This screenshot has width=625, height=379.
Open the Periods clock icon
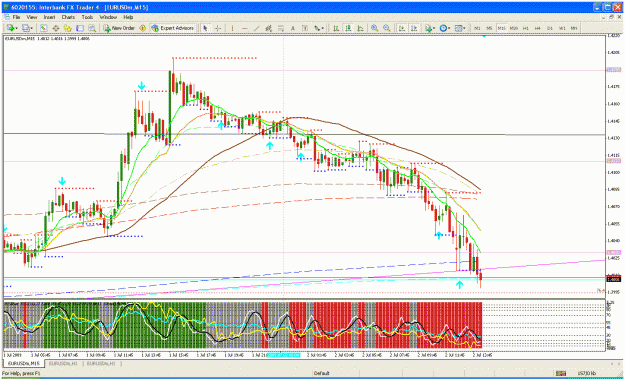click(443, 28)
